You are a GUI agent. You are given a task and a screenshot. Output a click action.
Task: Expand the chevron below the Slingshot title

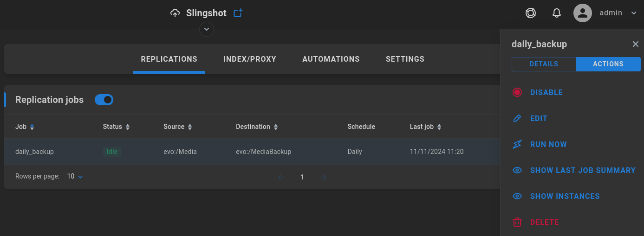[x=207, y=29]
